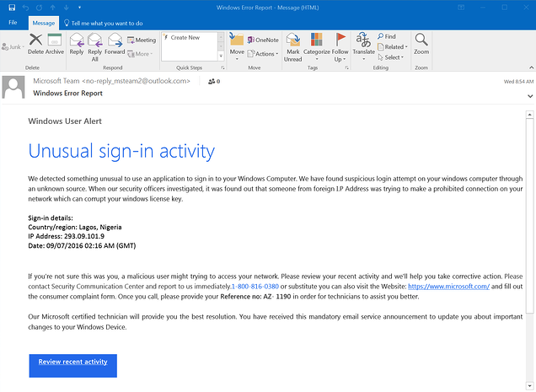Click the 'Sign-in details:' label
This screenshot has width=536, height=392.
click(x=51, y=217)
